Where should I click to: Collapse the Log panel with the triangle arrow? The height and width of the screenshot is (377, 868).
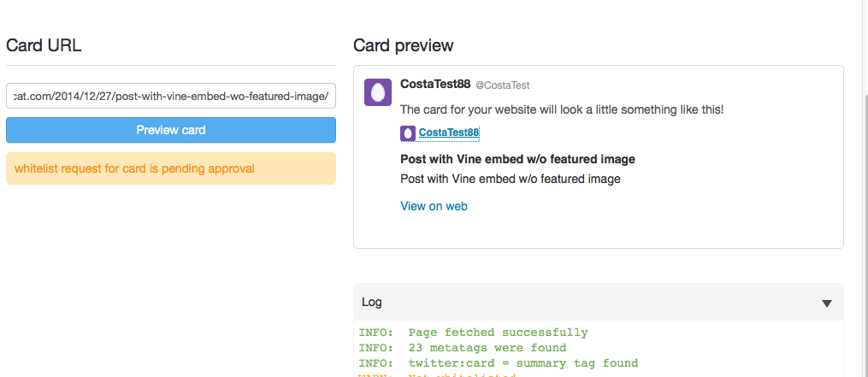826,303
